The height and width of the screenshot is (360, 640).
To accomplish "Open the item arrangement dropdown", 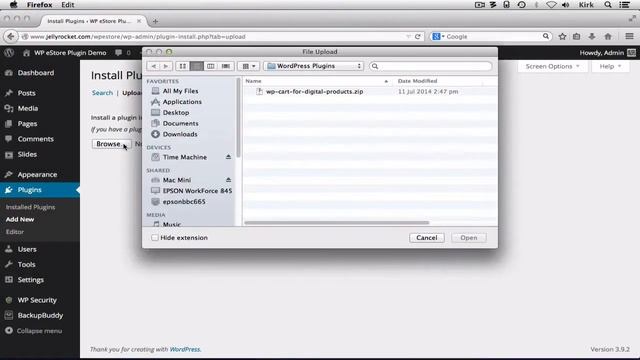I will point(249,66).
